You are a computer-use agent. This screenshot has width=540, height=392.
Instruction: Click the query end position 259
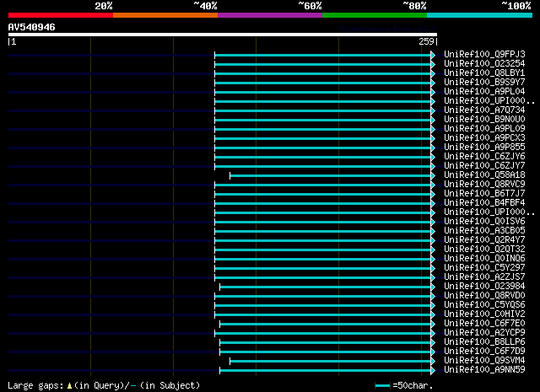[x=426, y=41]
